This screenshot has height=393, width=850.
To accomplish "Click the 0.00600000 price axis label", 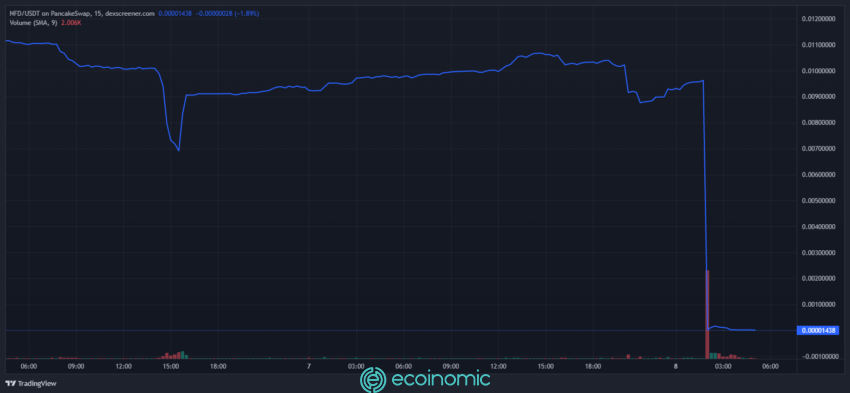I will tap(819, 175).
